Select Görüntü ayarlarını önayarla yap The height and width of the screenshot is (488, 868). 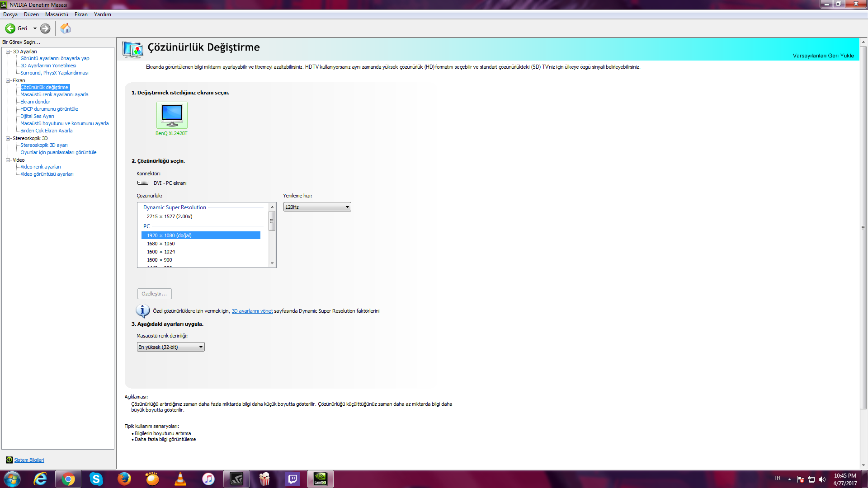(55, 58)
